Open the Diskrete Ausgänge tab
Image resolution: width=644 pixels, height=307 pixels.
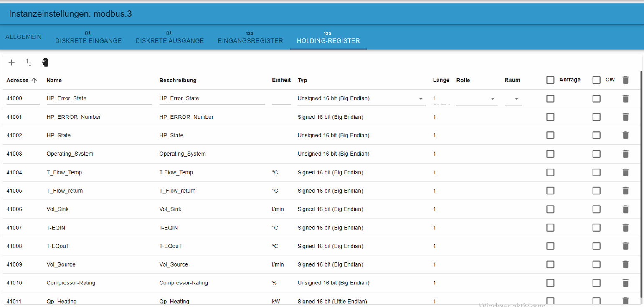tap(170, 37)
